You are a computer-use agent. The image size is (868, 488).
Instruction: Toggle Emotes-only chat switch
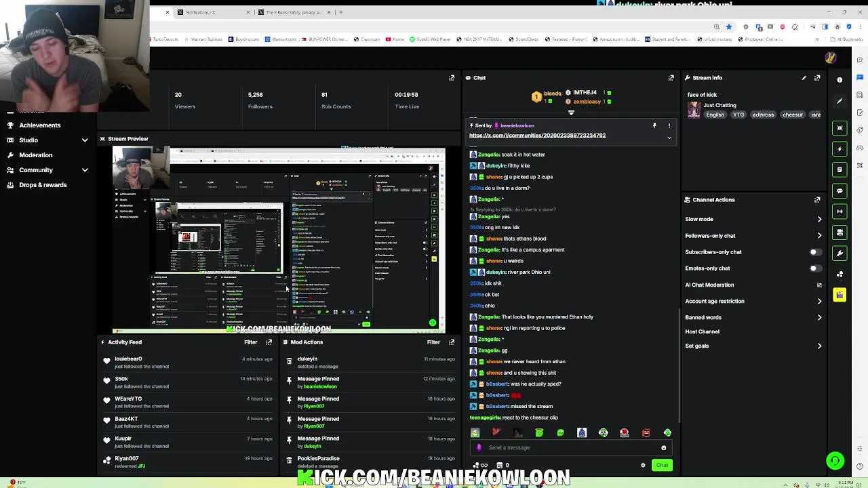[x=816, y=268]
